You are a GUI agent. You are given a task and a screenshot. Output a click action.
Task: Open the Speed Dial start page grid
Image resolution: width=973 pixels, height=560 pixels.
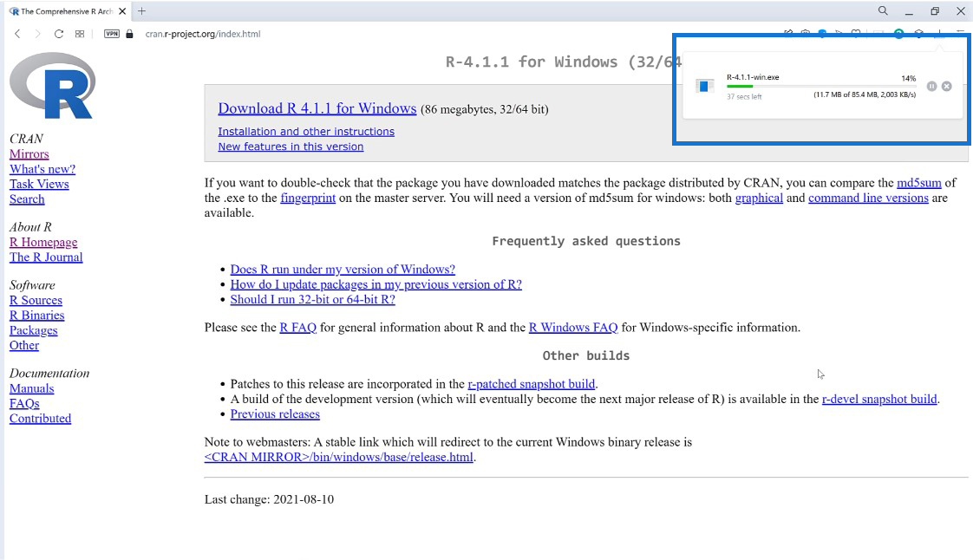click(x=80, y=34)
